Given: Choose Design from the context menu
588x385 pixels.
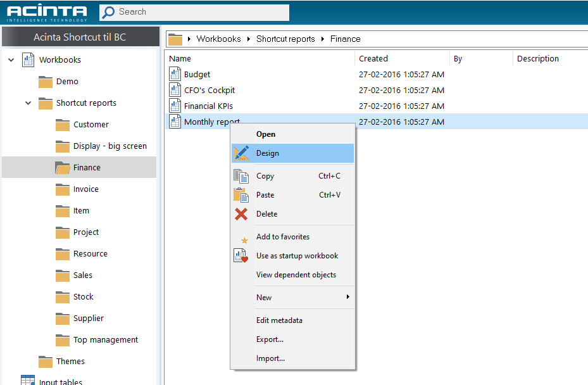Looking at the screenshot, I should pyautogui.click(x=292, y=153).
